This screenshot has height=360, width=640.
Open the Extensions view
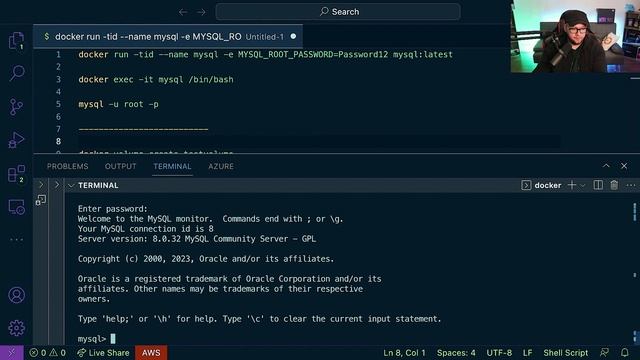16,174
